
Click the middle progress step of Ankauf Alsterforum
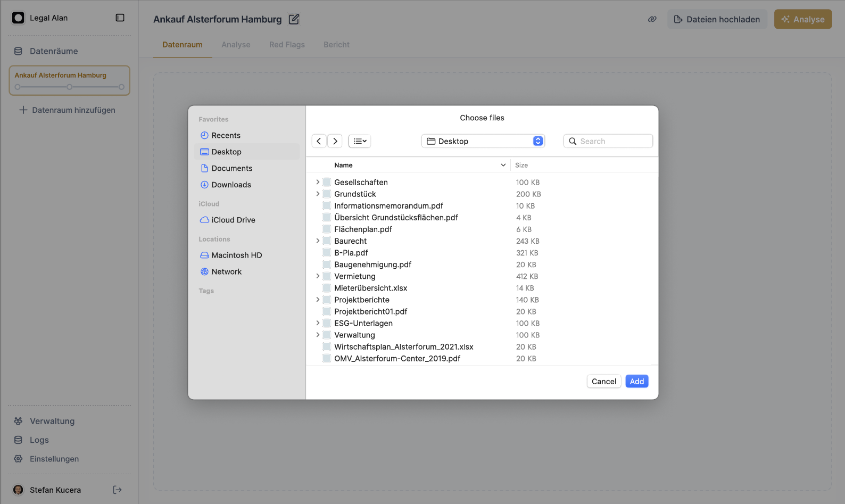70,87
